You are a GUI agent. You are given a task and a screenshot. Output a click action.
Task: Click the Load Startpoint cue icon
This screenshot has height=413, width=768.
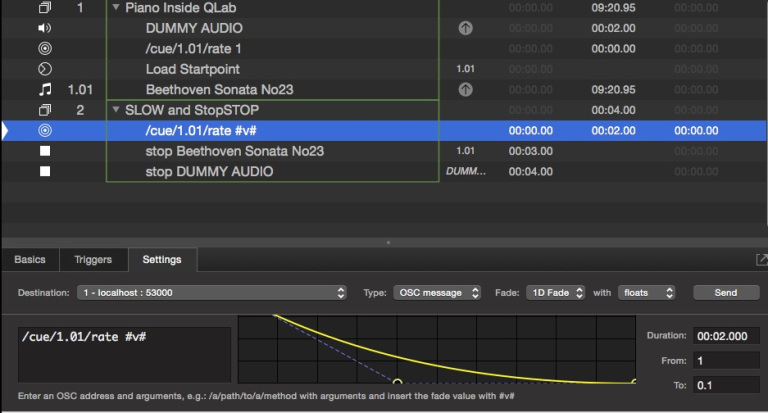pos(44,69)
